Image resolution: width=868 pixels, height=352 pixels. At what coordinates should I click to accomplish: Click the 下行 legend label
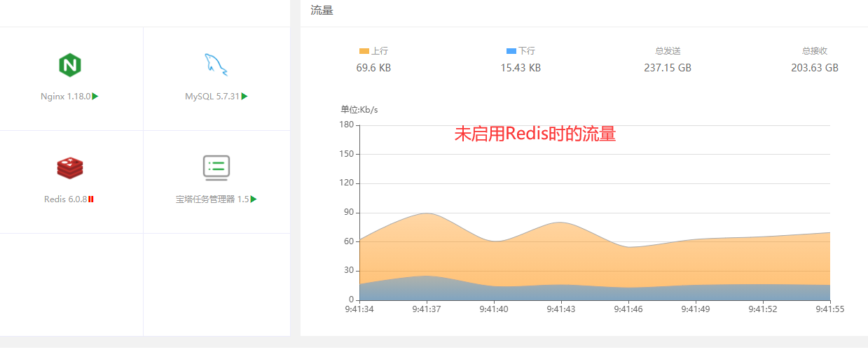pos(527,51)
